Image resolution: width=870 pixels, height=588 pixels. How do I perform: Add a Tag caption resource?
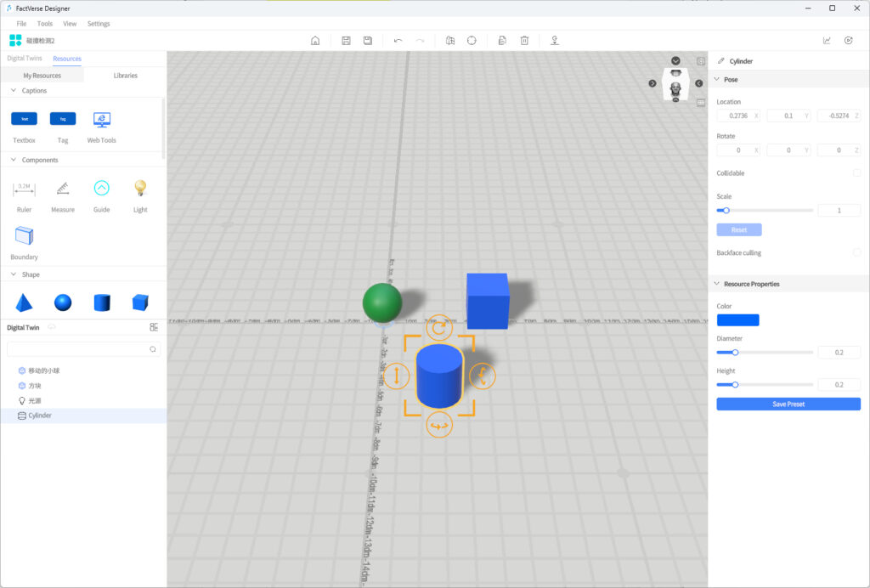point(63,119)
